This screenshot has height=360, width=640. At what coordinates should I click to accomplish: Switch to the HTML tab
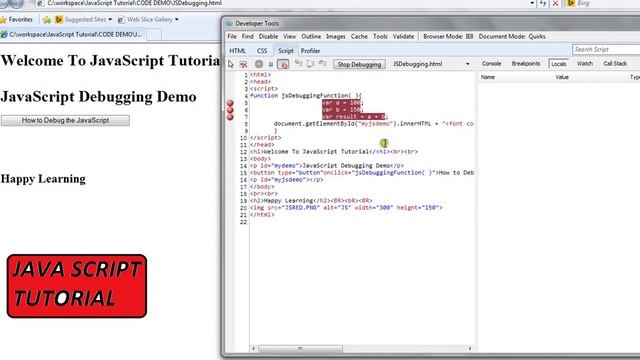click(x=238, y=51)
